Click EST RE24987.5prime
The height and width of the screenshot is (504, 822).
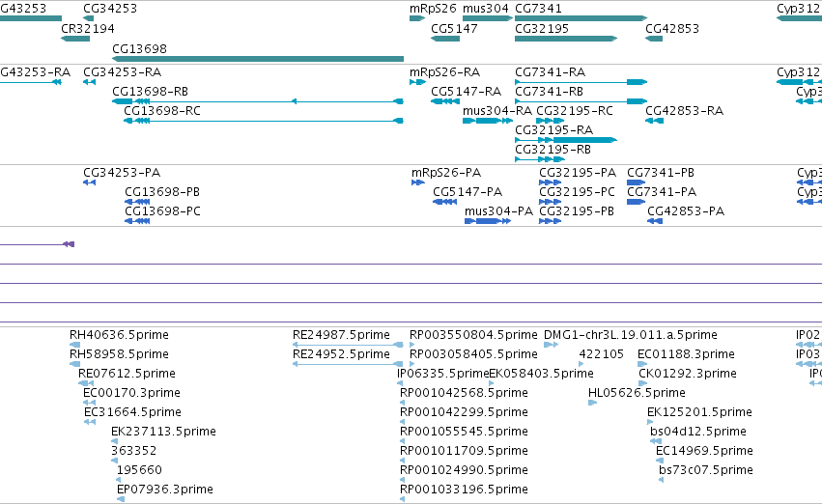[341, 335]
